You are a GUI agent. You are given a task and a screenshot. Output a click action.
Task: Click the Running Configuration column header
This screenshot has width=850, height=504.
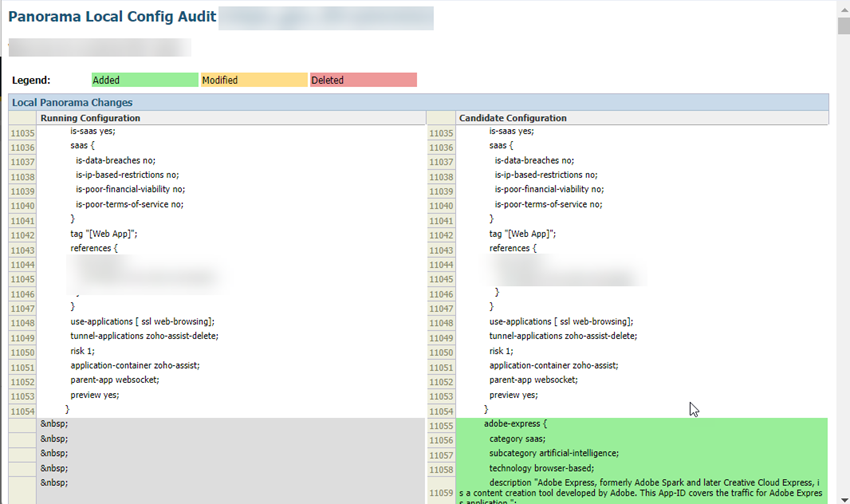coord(89,118)
